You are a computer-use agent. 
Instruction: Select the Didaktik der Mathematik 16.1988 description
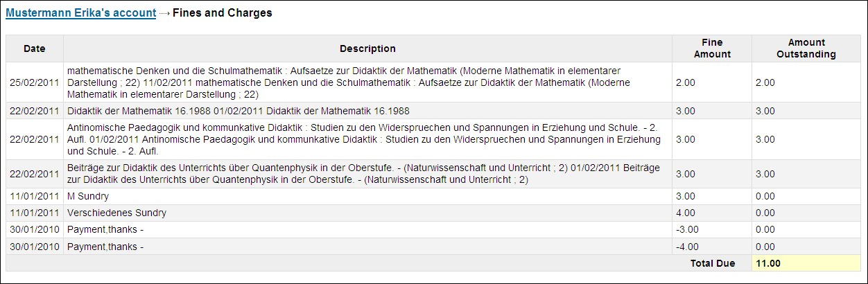click(238, 111)
